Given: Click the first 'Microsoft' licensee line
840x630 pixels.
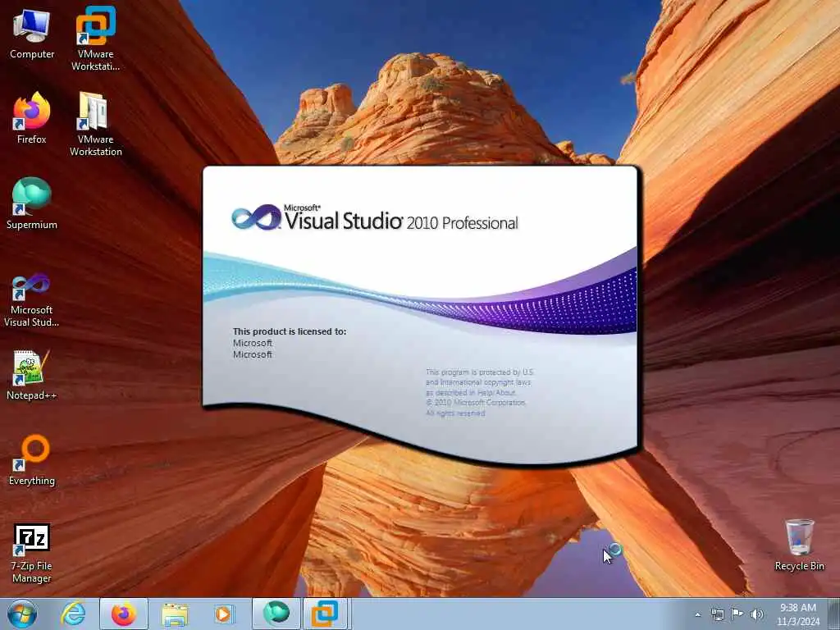Looking at the screenshot, I should point(253,343).
